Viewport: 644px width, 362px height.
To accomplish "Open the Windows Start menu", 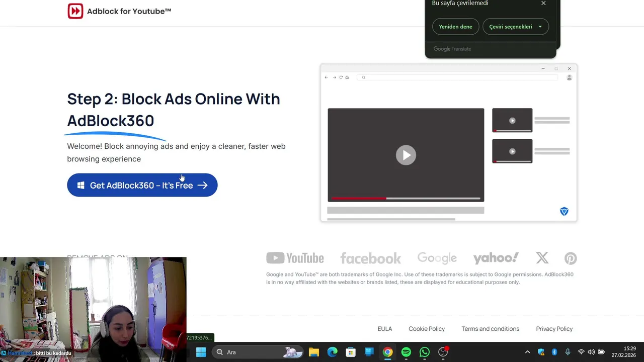I will [201, 352].
